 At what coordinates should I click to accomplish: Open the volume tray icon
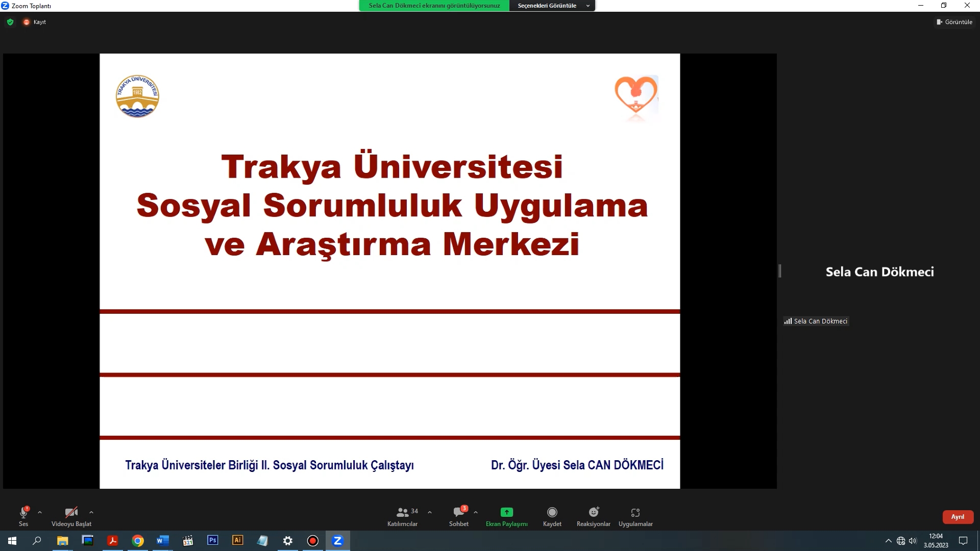(913, 541)
